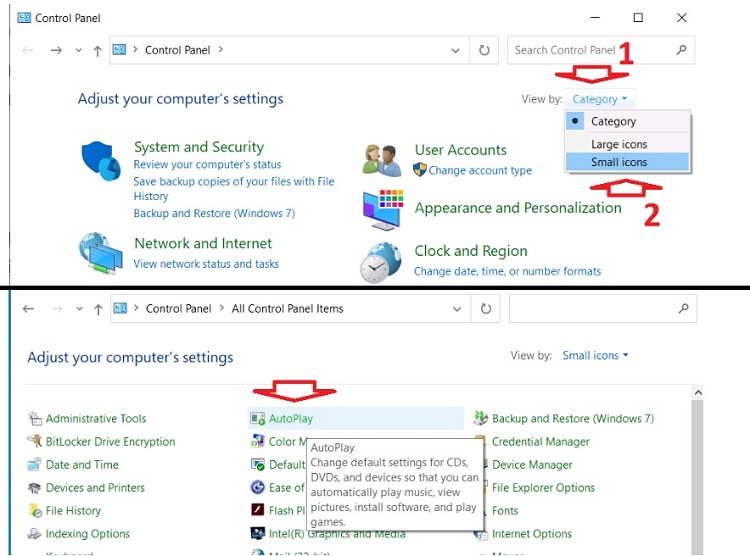This screenshot has width=750, height=556.
Task: Refresh the top Control Panel window
Action: click(x=484, y=50)
